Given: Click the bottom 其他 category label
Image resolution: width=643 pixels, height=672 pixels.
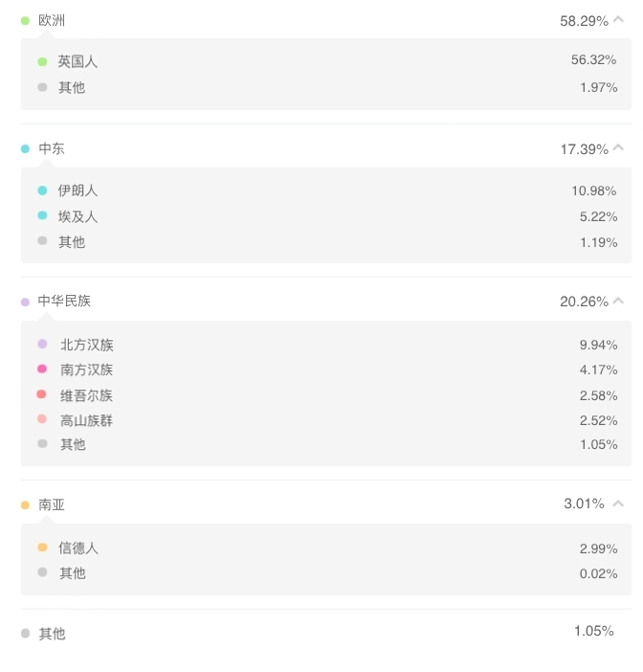Looking at the screenshot, I should point(52,634).
